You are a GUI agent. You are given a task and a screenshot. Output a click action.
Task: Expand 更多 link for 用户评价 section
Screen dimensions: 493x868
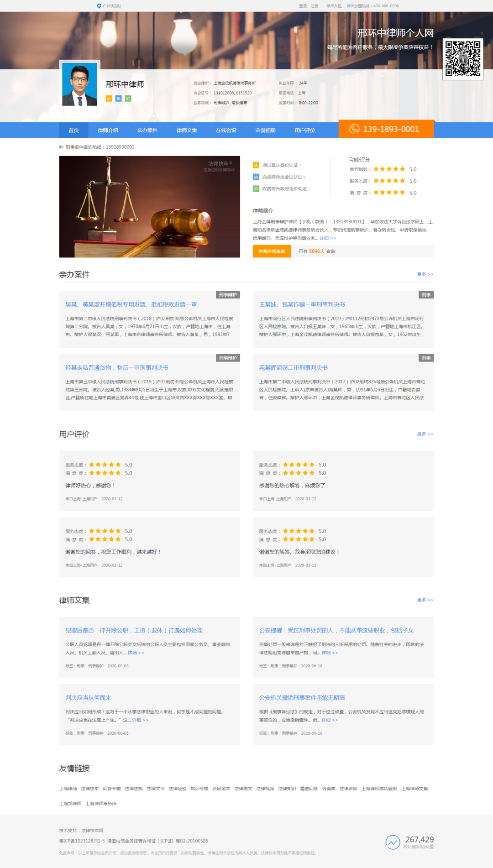click(x=425, y=434)
